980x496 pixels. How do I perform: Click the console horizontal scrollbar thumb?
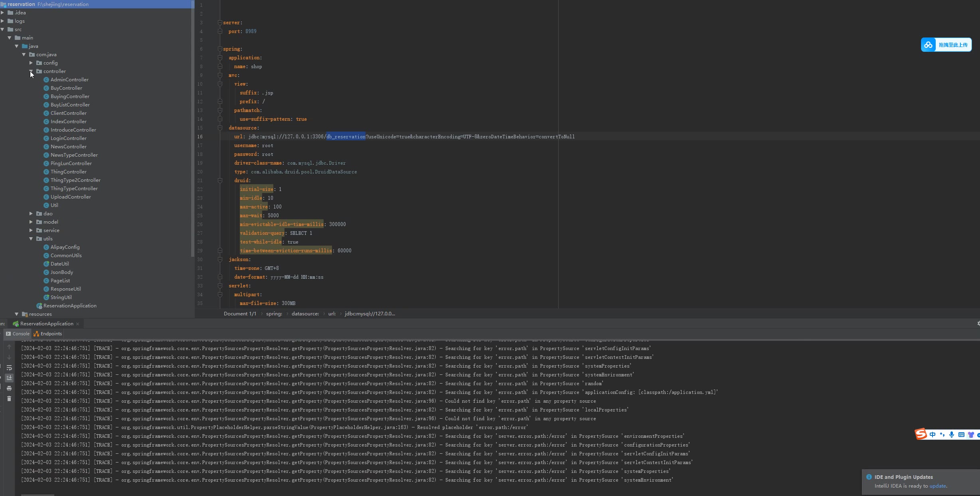tap(38, 495)
